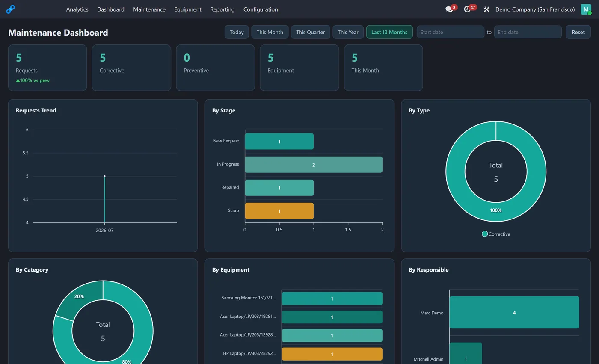Open the Analytics menu
Viewport: 599px width, 364px height.
(77, 9)
